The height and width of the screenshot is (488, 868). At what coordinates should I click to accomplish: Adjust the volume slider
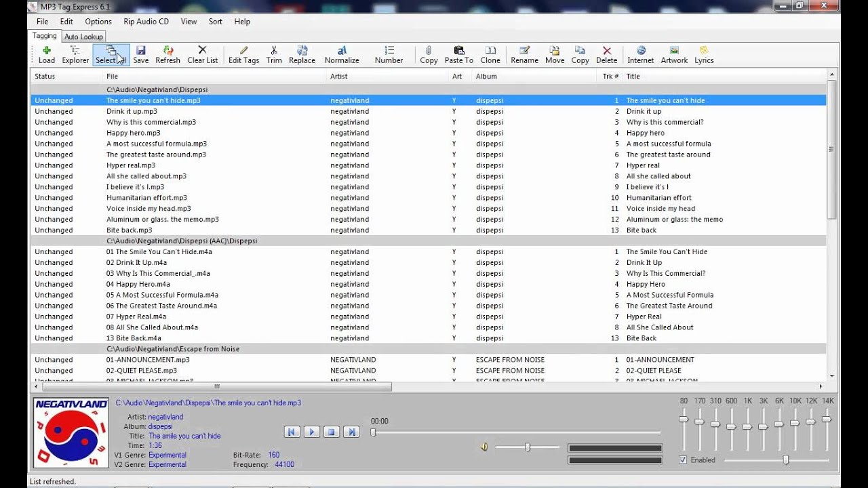coord(527,447)
